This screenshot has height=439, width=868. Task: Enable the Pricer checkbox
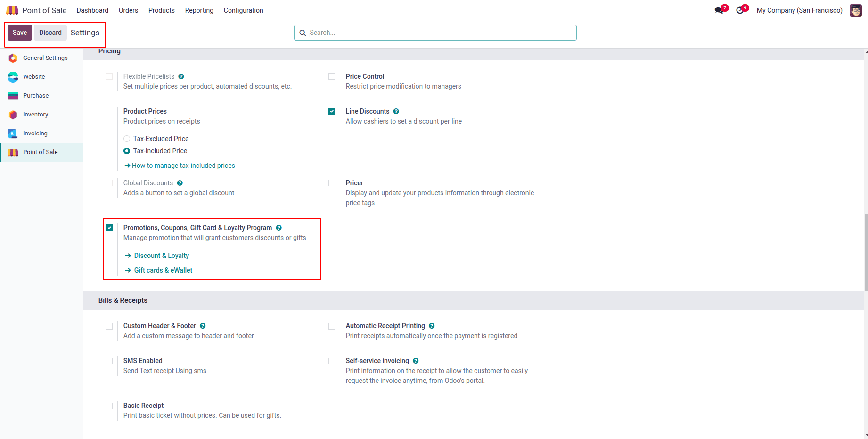point(332,183)
